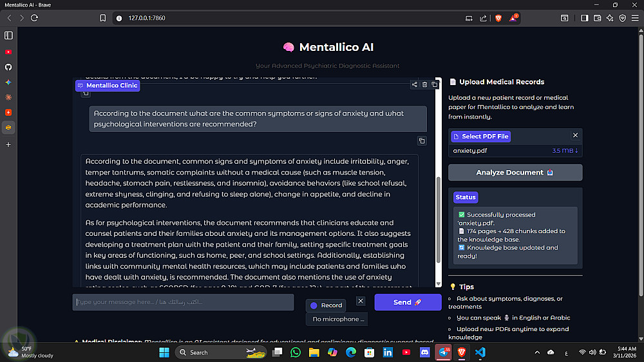644x362 pixels.
Task: Open the YouTube tab in the left sidebar
Action: [8, 52]
